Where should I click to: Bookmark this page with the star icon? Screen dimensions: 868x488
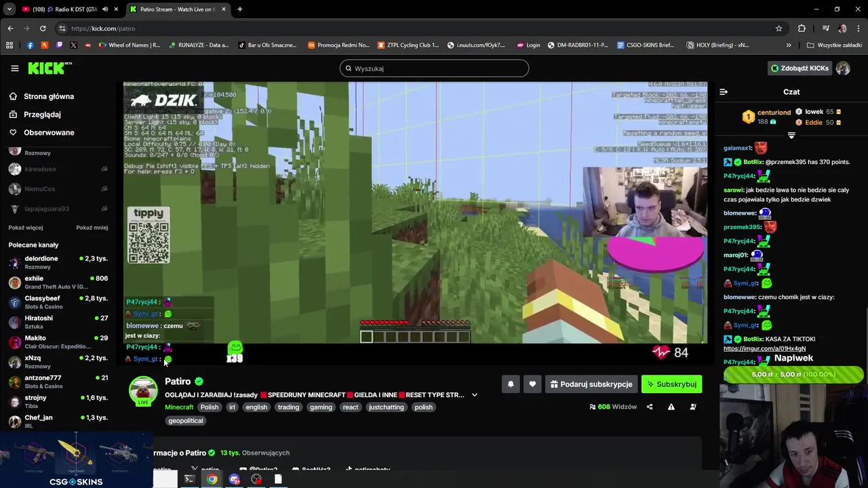pos(779,28)
